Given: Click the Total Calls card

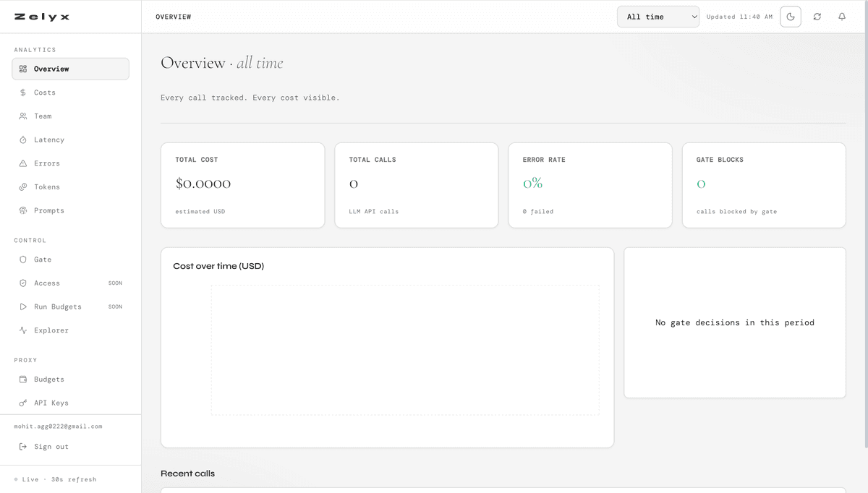Looking at the screenshot, I should [417, 185].
